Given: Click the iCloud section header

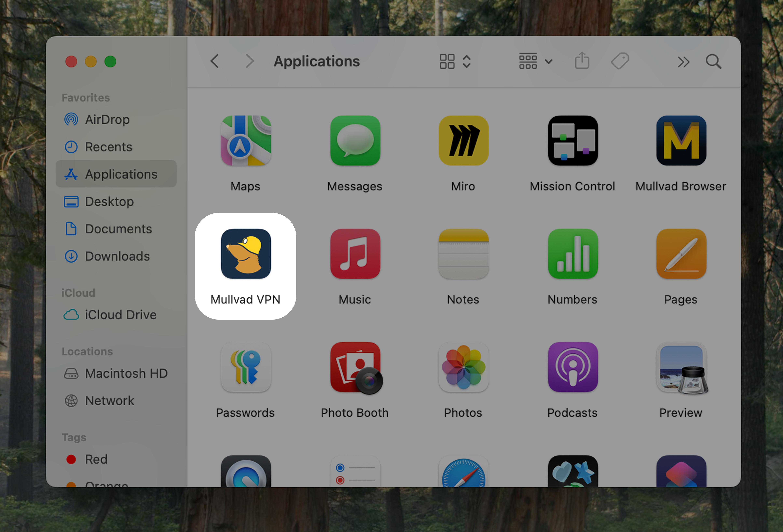Looking at the screenshot, I should click(x=78, y=293).
